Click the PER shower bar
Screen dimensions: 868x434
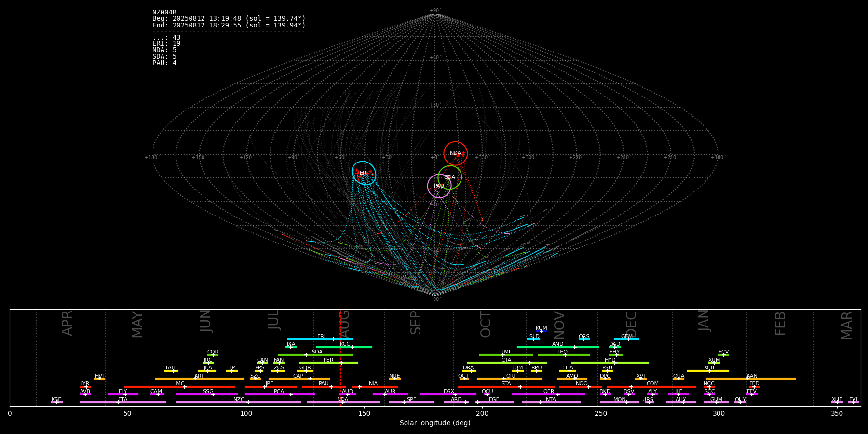[x=329, y=363]
